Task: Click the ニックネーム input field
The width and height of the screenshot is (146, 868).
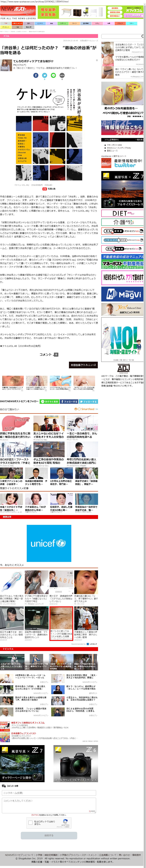Action: click(49, 793)
